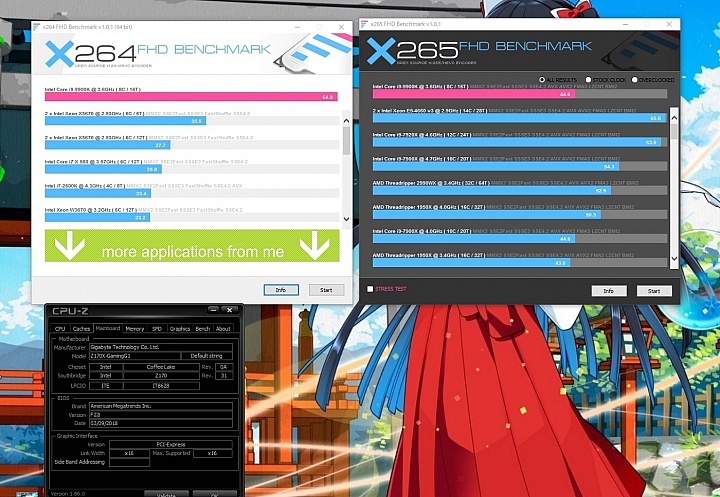Click the BIOS Brand American Megatrends field
The height and width of the screenshot is (497, 720).
pos(161,406)
